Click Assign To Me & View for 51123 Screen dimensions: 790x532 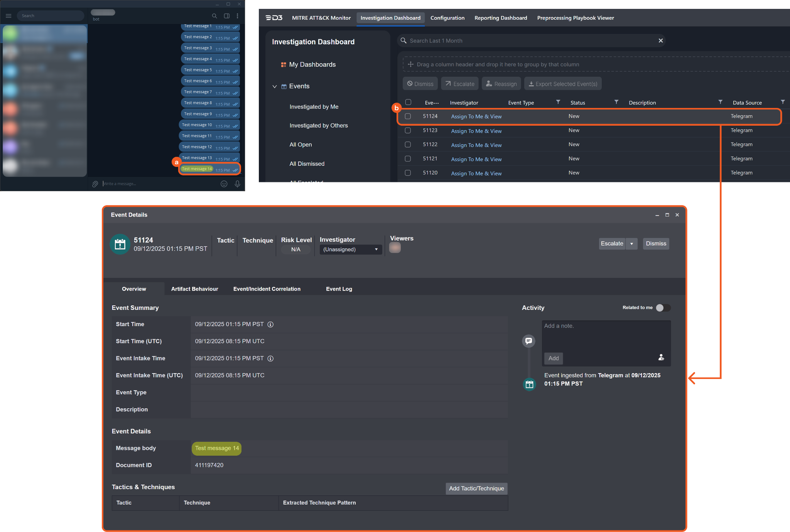pos(476,131)
